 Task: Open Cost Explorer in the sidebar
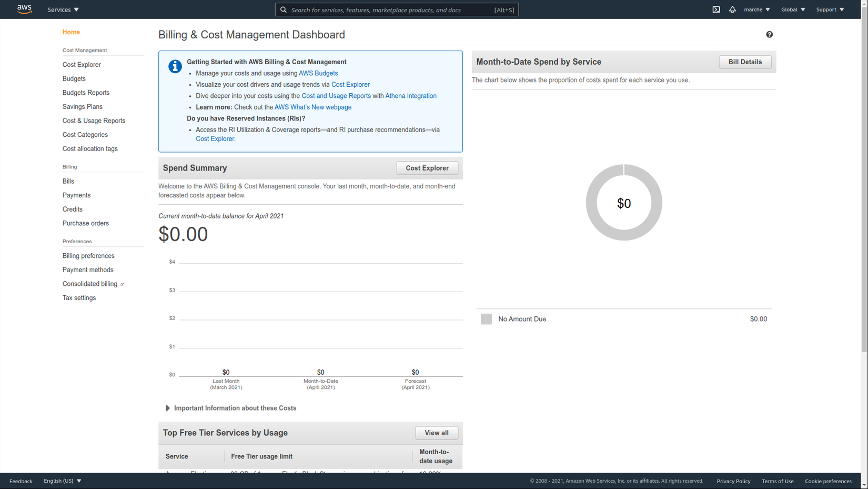pos(82,65)
